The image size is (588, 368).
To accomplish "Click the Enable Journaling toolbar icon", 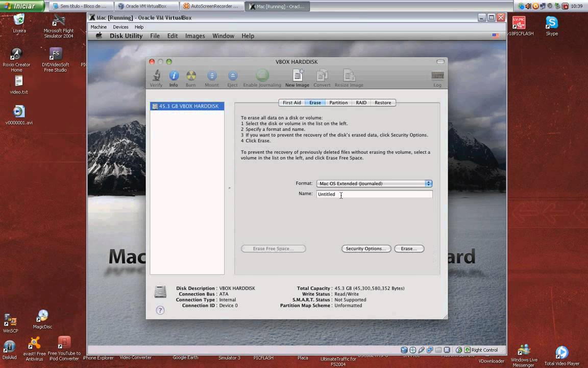I will pos(262,75).
